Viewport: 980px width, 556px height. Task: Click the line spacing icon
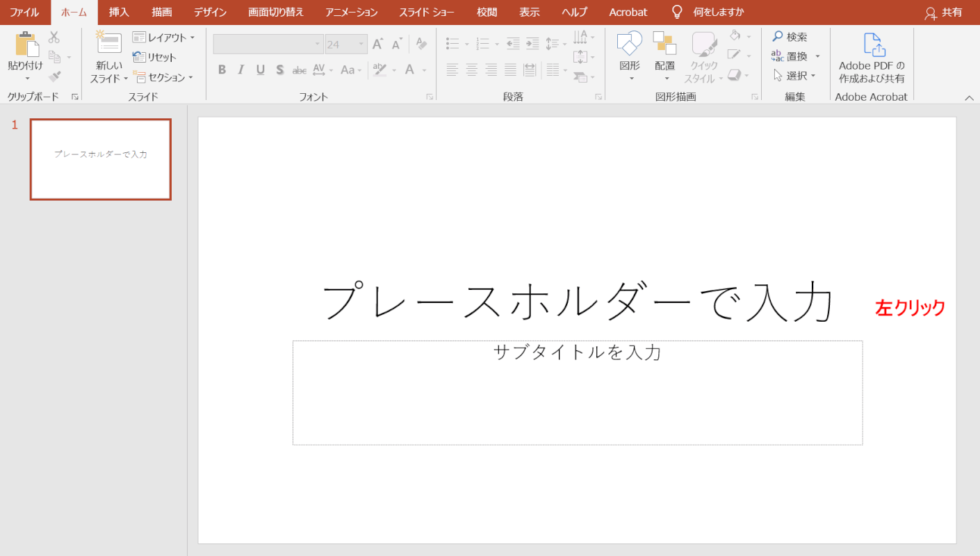(x=552, y=44)
